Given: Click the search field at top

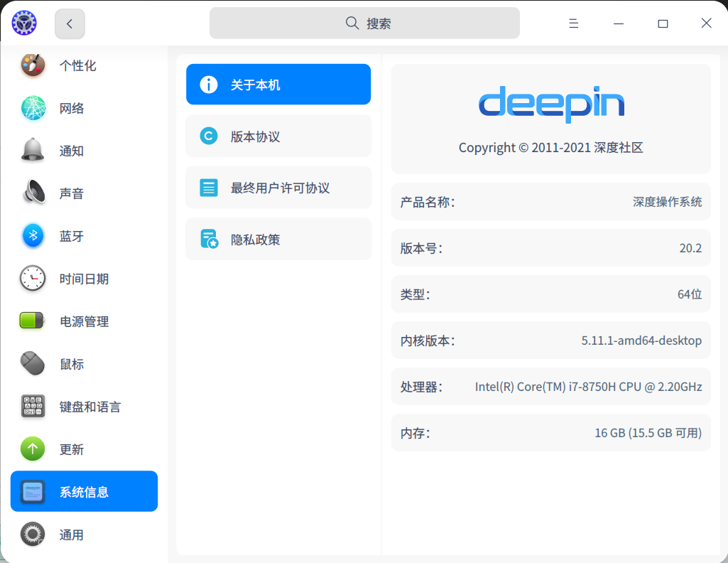Looking at the screenshot, I should [364, 23].
